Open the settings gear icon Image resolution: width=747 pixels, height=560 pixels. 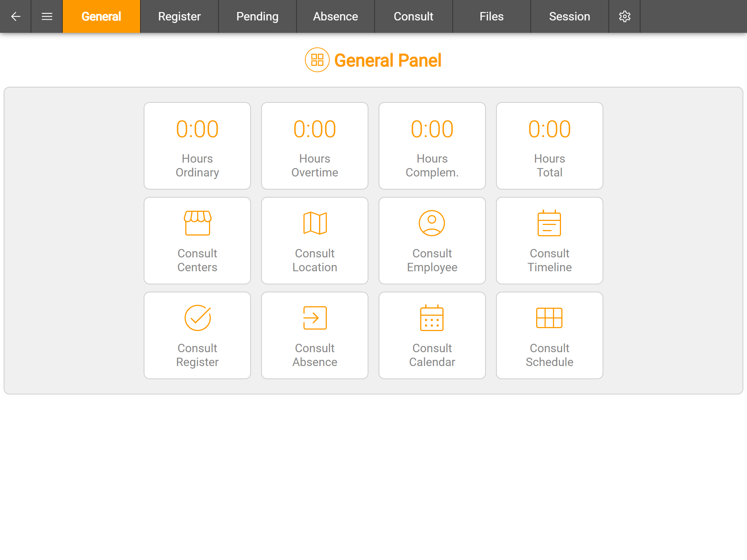pyautogui.click(x=624, y=16)
